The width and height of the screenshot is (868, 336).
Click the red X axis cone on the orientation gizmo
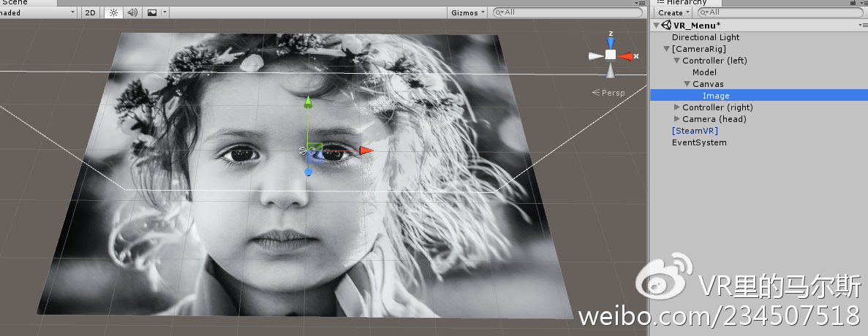point(626,56)
